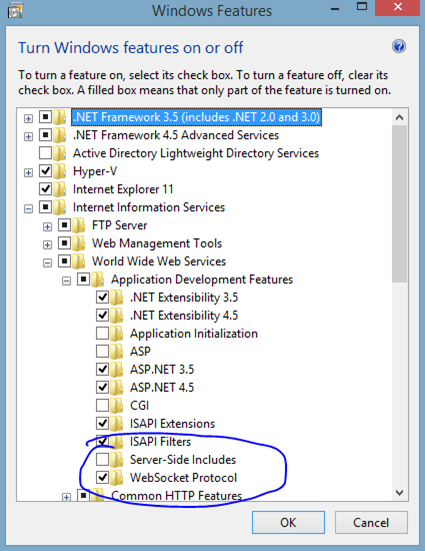Uncheck the WebSocket Protocol checkbox
The width and height of the screenshot is (425, 551).
tap(102, 477)
